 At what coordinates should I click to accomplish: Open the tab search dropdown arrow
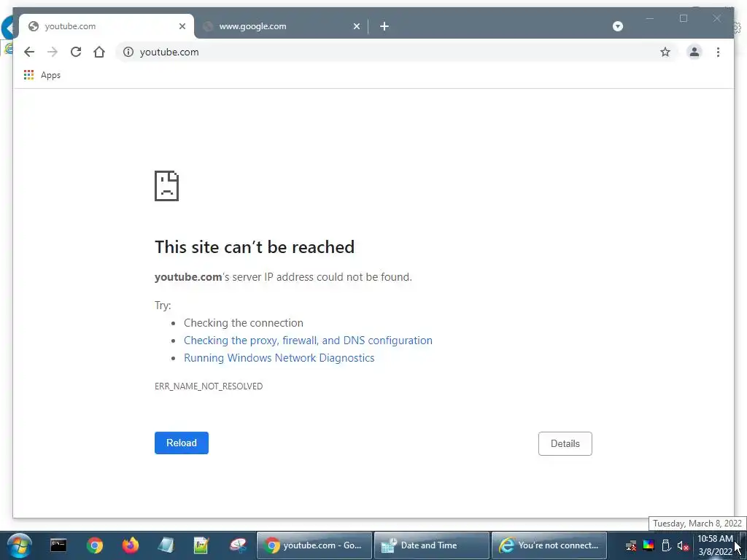[617, 26]
